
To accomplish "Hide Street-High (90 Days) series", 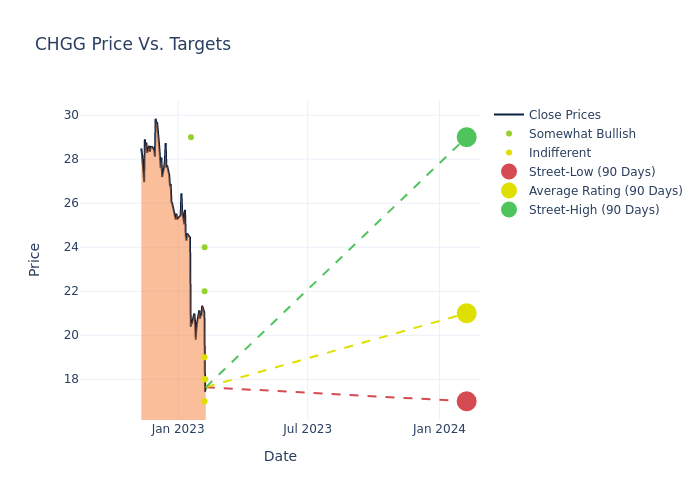I will (594, 210).
